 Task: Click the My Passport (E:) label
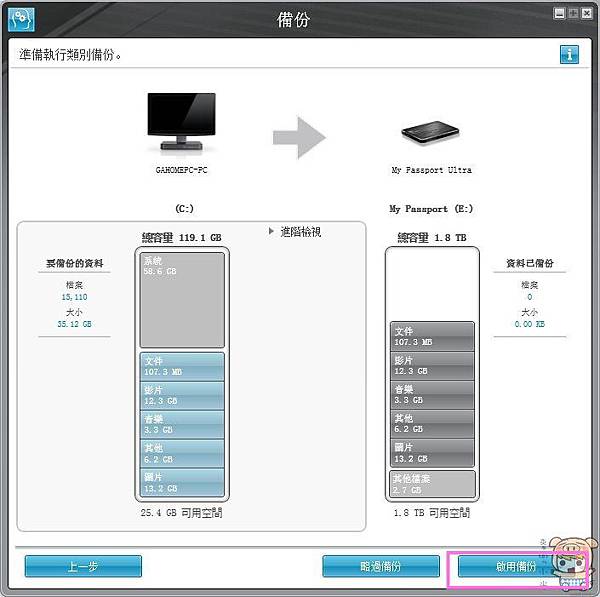431,209
